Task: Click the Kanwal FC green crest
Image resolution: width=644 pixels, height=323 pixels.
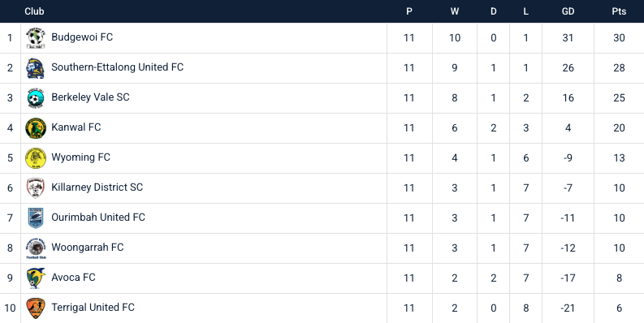Action: coord(35,127)
